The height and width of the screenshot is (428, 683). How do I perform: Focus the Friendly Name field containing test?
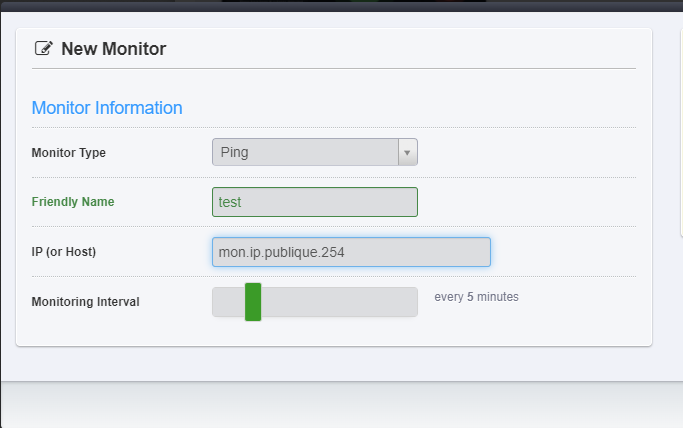pyautogui.click(x=314, y=202)
